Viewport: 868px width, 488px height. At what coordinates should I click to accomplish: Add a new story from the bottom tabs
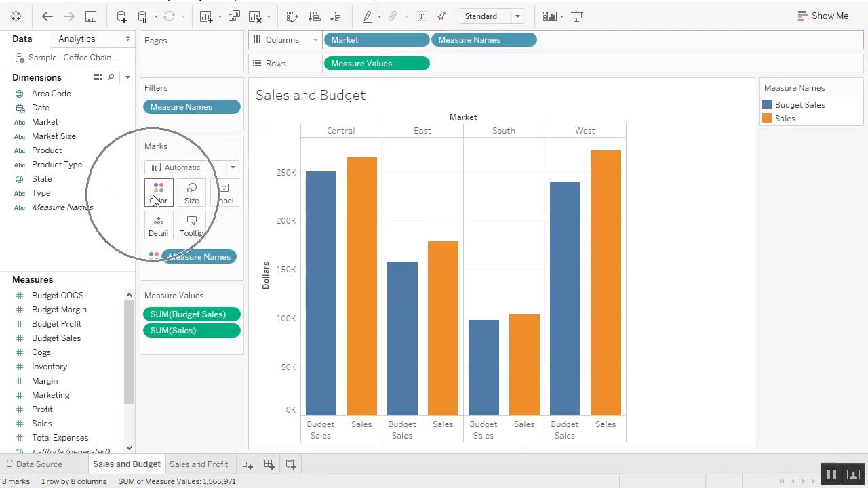(x=291, y=464)
